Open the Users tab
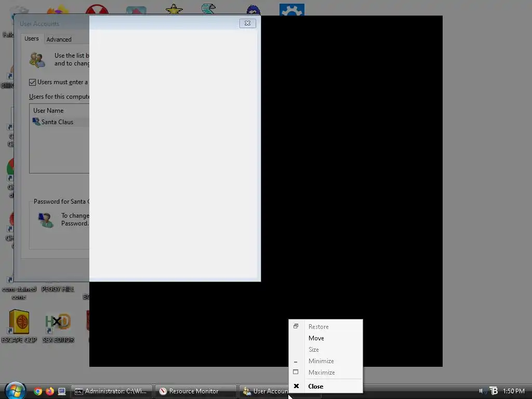The width and height of the screenshot is (532, 399). click(32, 38)
